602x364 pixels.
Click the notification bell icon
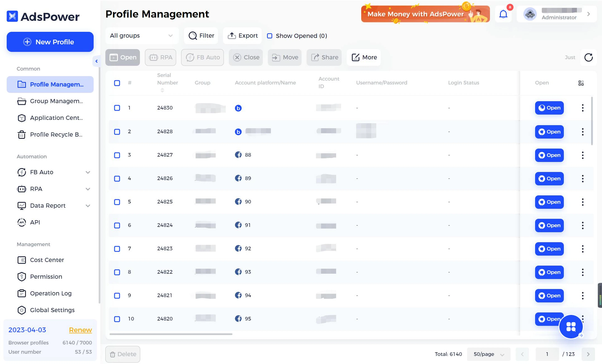click(503, 14)
